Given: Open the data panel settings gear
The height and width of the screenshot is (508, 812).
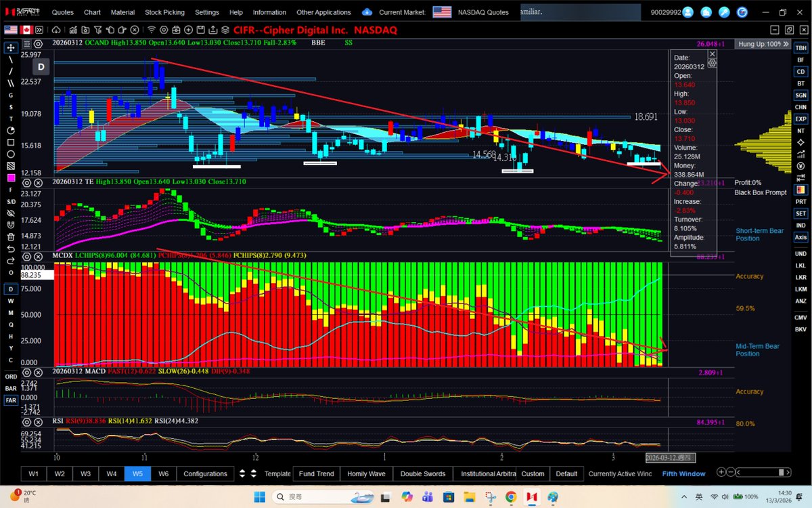Looking at the screenshot, I should click(x=712, y=63).
